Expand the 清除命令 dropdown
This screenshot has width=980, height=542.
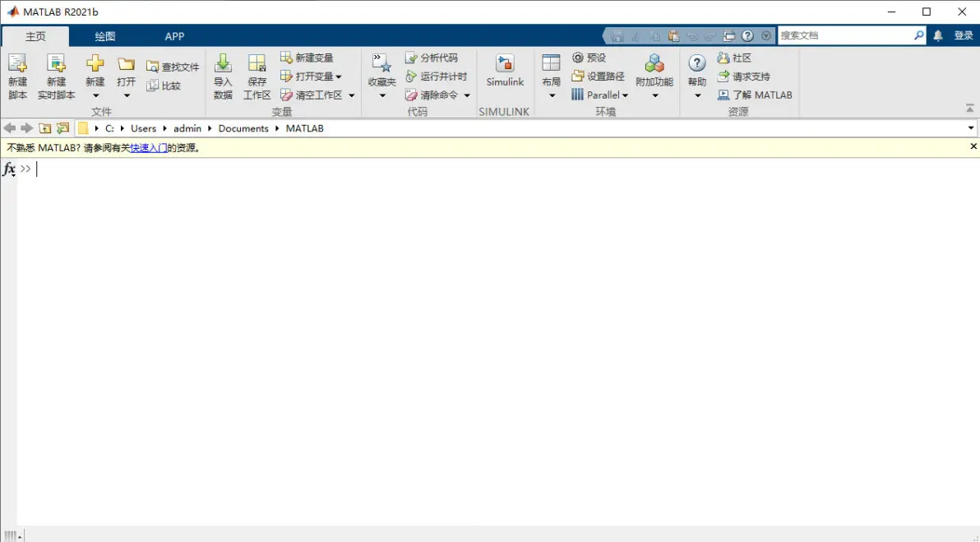point(467,95)
